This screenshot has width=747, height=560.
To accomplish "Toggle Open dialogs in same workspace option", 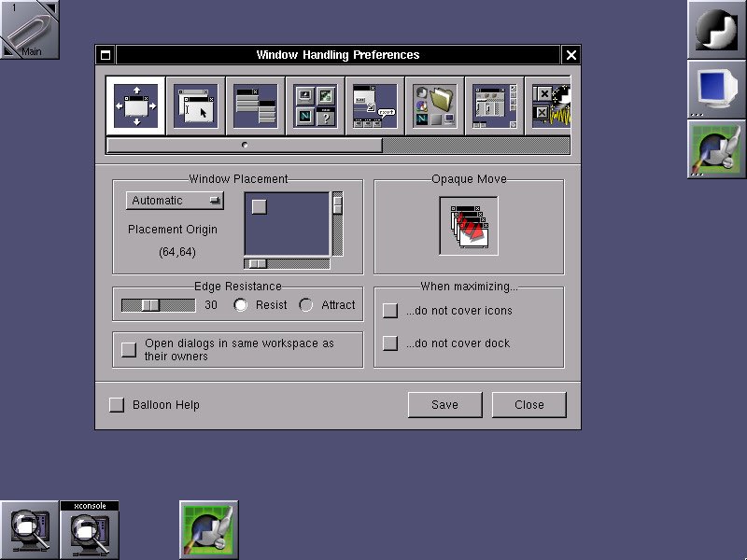I will pos(129,349).
